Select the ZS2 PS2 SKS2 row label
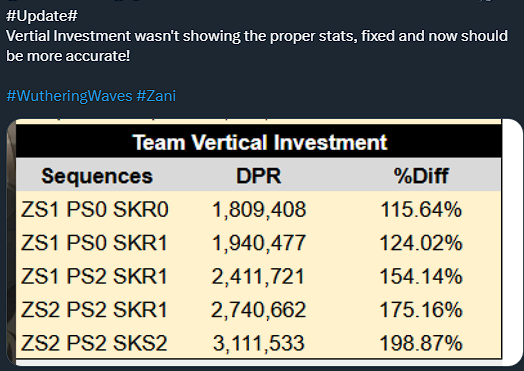Viewport: 524px width, 371px height. pyautogui.click(x=94, y=343)
